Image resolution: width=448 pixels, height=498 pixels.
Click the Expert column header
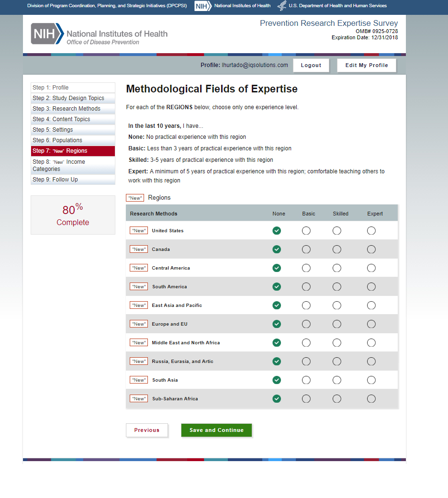coord(375,214)
